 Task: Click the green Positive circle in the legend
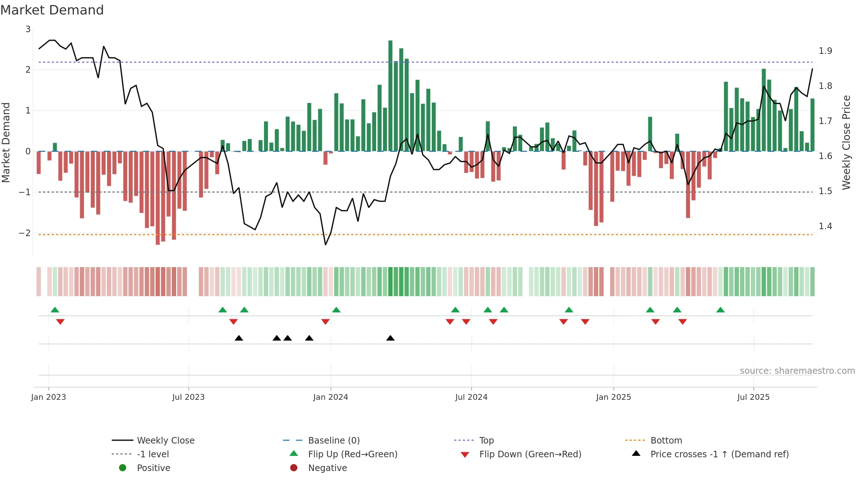(x=123, y=468)
